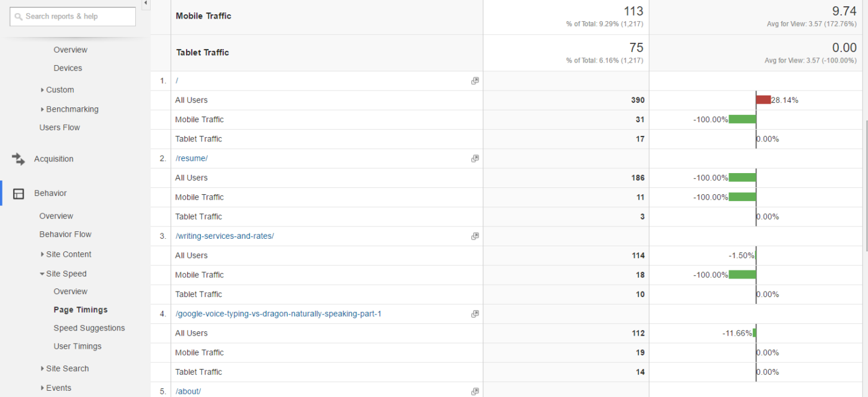
Task: Open Speed Suggestions report
Action: 89,328
